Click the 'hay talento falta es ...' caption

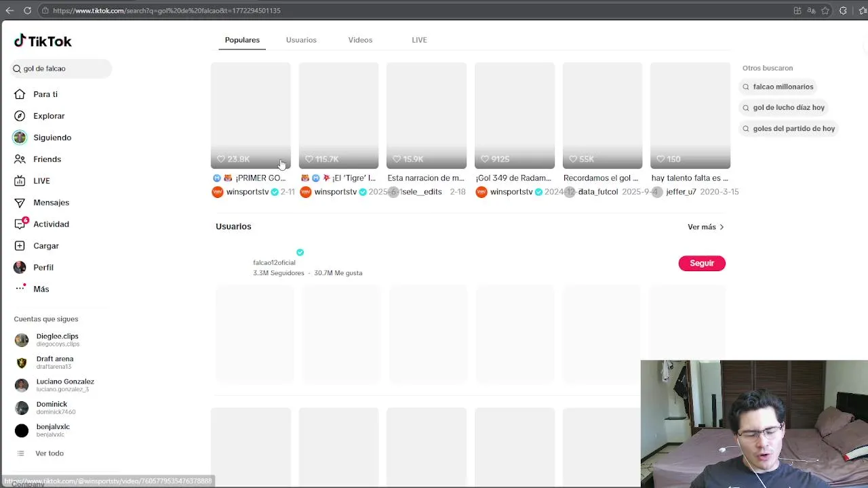(690, 178)
